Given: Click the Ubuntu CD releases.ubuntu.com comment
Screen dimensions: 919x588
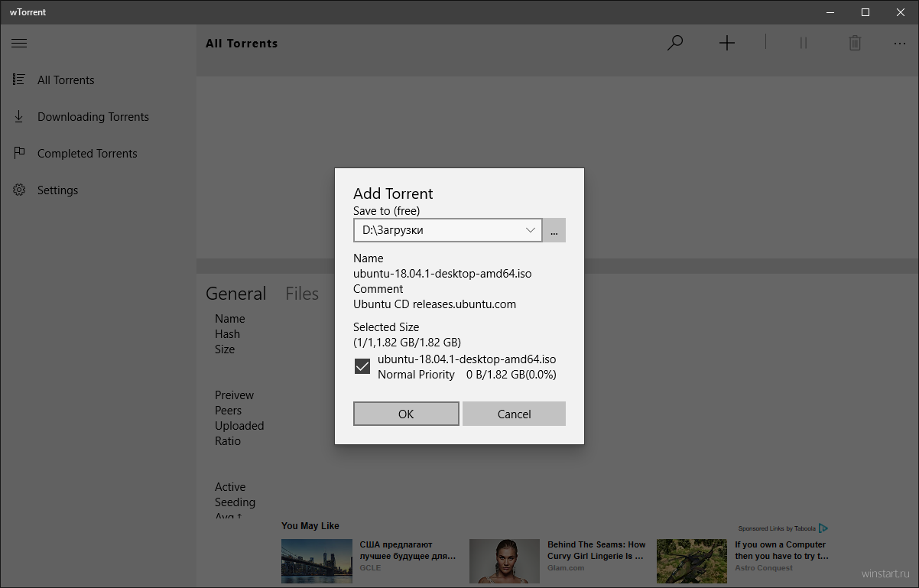Looking at the screenshot, I should click(434, 304).
